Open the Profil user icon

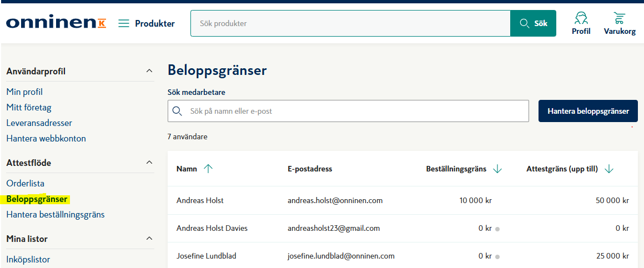point(581,18)
